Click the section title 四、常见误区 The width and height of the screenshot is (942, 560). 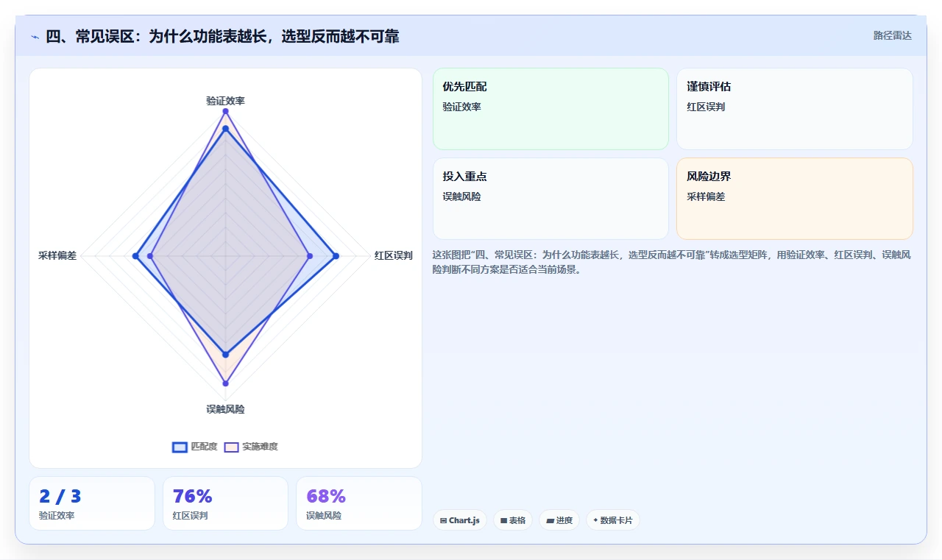(x=222, y=36)
